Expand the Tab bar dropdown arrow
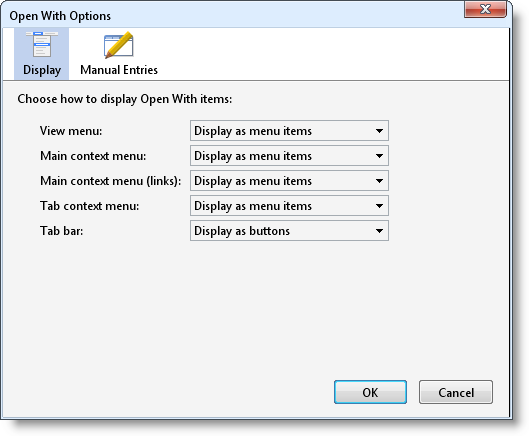529x436 pixels. [379, 231]
